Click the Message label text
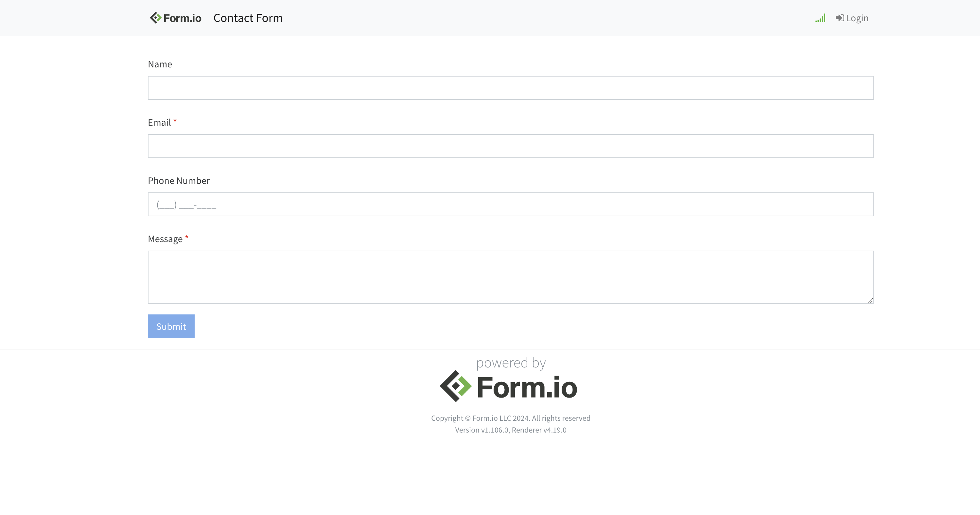This screenshot has width=980, height=515. point(165,239)
